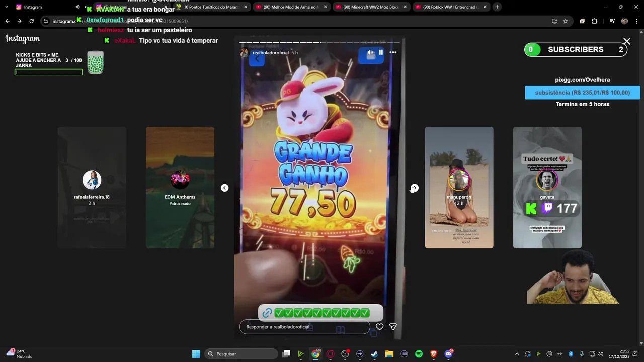Open Opera browser from the taskbar
Image resolution: width=644 pixels, height=362 pixels.
(331, 354)
